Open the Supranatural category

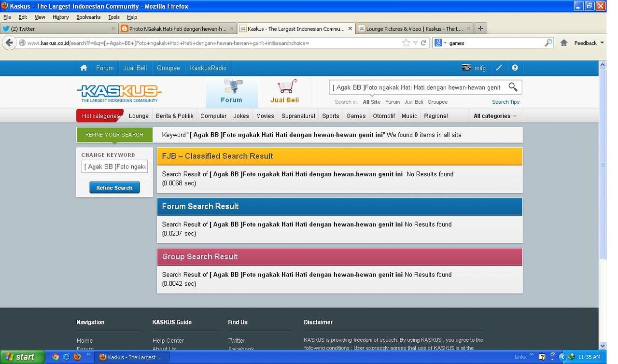pos(298,116)
